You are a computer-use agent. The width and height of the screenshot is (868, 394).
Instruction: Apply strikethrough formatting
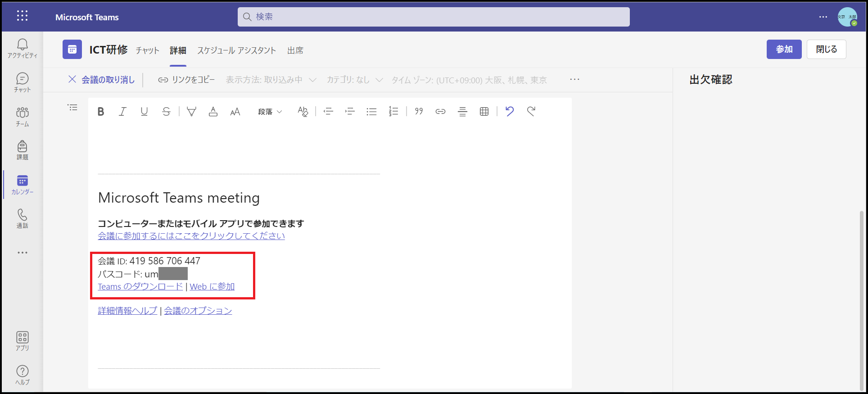166,112
